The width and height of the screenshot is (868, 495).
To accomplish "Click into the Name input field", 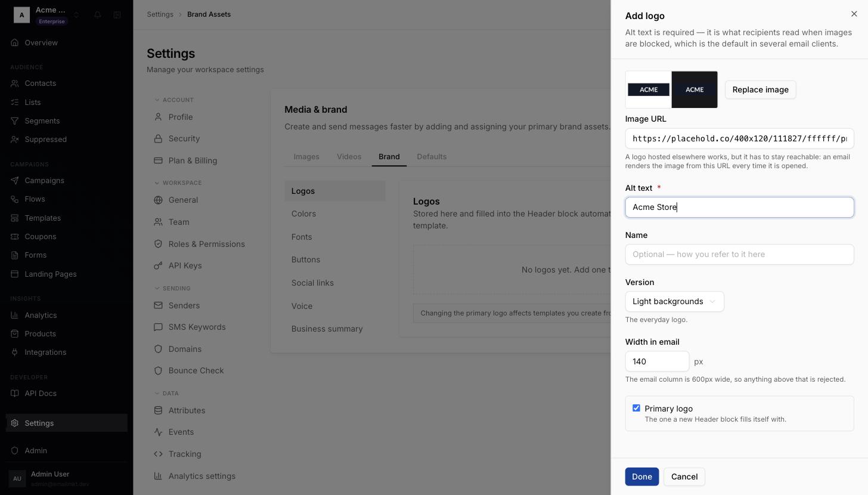I will click(739, 255).
